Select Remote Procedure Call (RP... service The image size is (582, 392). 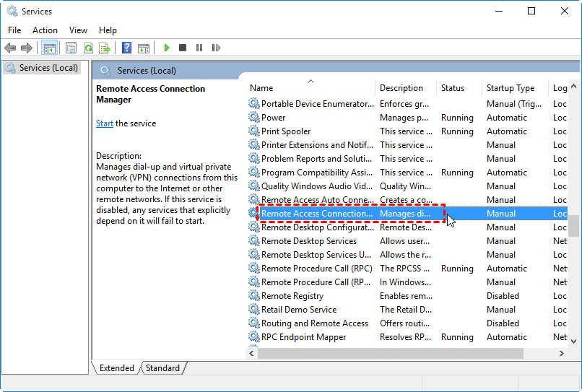pos(316,282)
